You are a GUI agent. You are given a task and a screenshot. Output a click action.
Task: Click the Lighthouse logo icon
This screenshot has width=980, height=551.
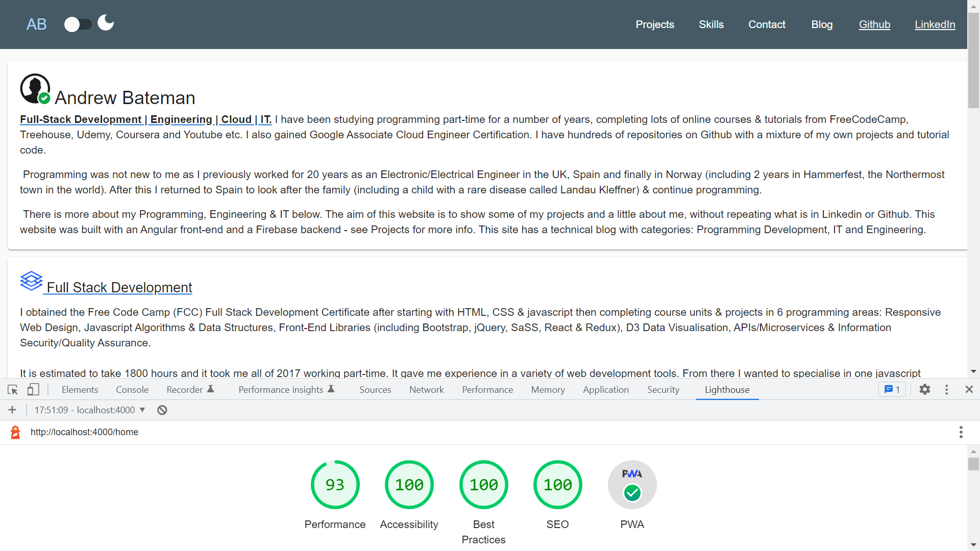tap(15, 432)
